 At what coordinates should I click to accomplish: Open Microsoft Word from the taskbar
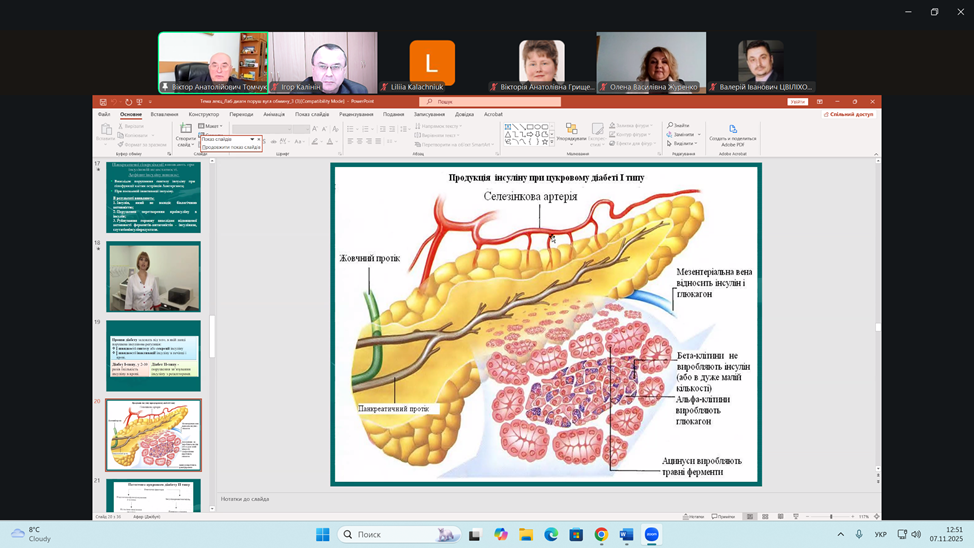pyautogui.click(x=627, y=535)
